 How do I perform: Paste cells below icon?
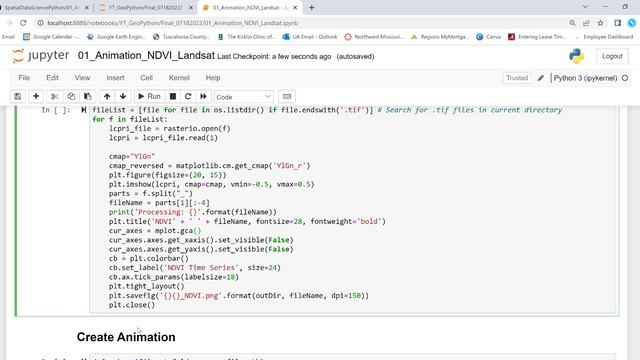[87, 96]
